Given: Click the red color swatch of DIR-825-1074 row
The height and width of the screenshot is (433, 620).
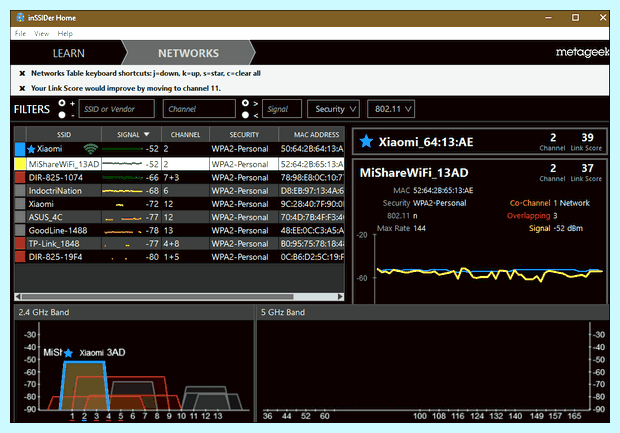Looking at the screenshot, I should pos(20,177).
